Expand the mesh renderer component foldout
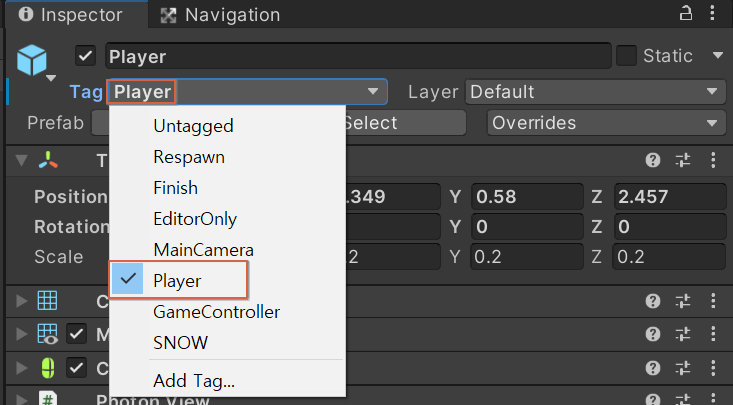This screenshot has height=405, width=733. pyautogui.click(x=21, y=334)
